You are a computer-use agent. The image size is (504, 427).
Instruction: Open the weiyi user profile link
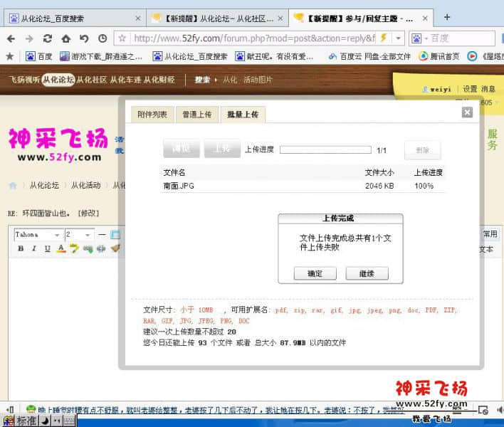click(441, 90)
